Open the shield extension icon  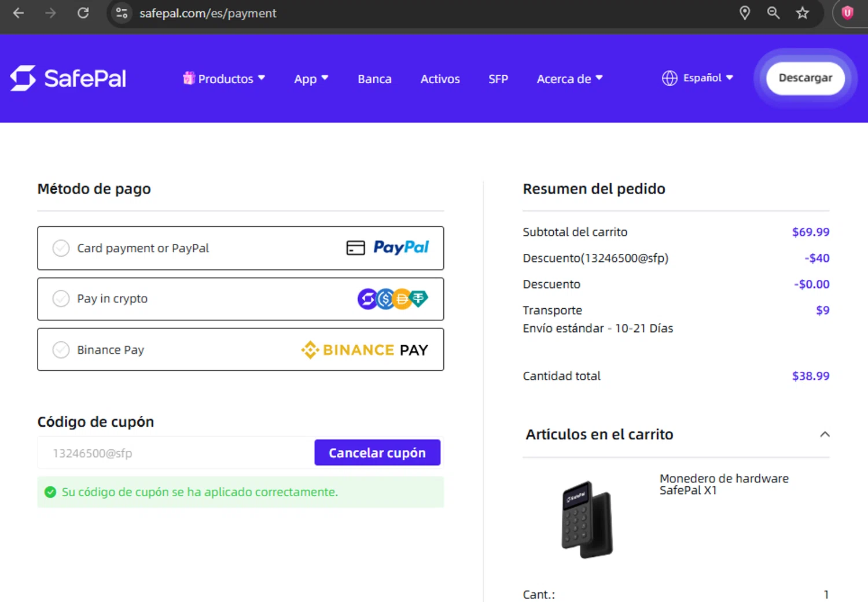847,13
